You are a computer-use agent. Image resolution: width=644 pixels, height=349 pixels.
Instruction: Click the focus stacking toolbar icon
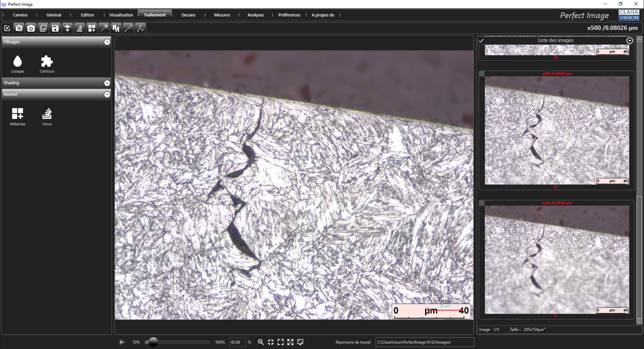79,28
